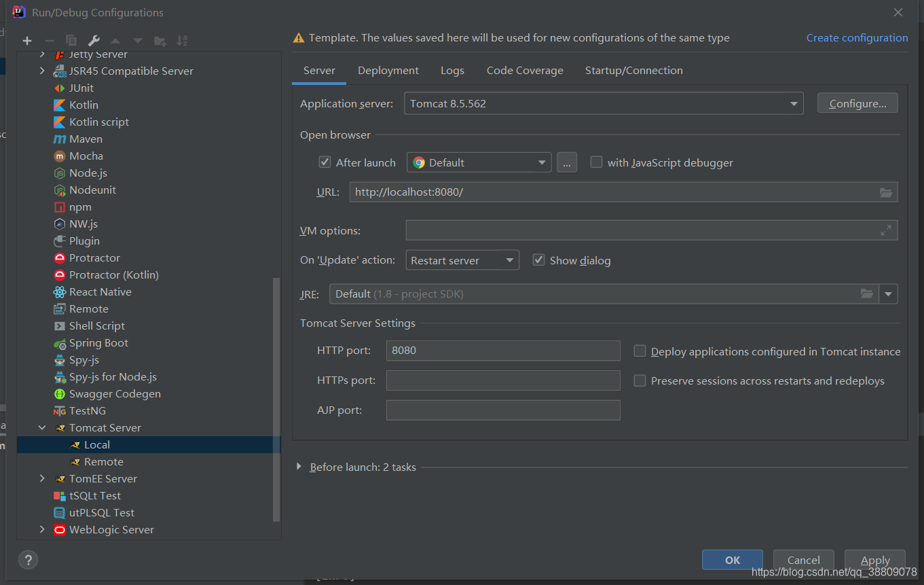
Task: Enable Deploy applications configured in Tomcat instance
Action: coord(640,351)
